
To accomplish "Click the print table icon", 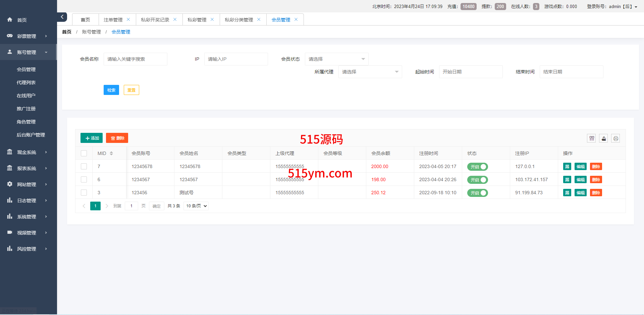I will pos(615,138).
